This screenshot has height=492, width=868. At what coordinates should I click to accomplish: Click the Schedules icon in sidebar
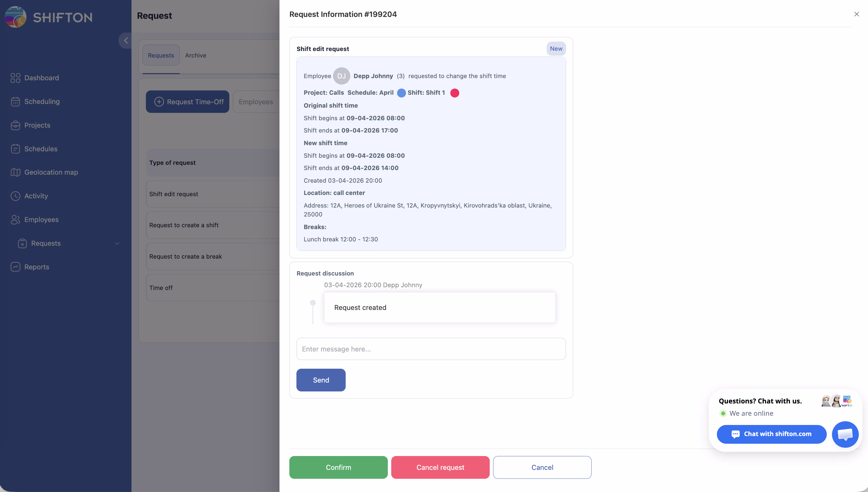15,149
